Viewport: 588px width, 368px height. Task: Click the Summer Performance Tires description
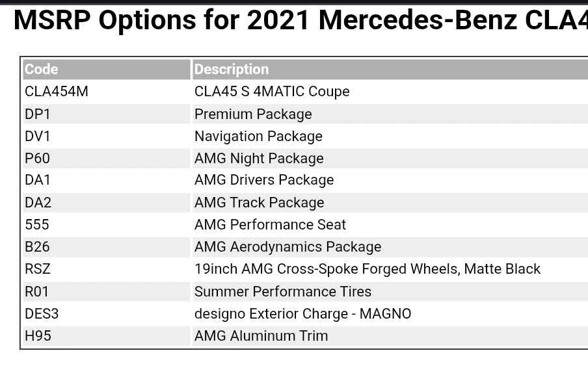tap(283, 292)
